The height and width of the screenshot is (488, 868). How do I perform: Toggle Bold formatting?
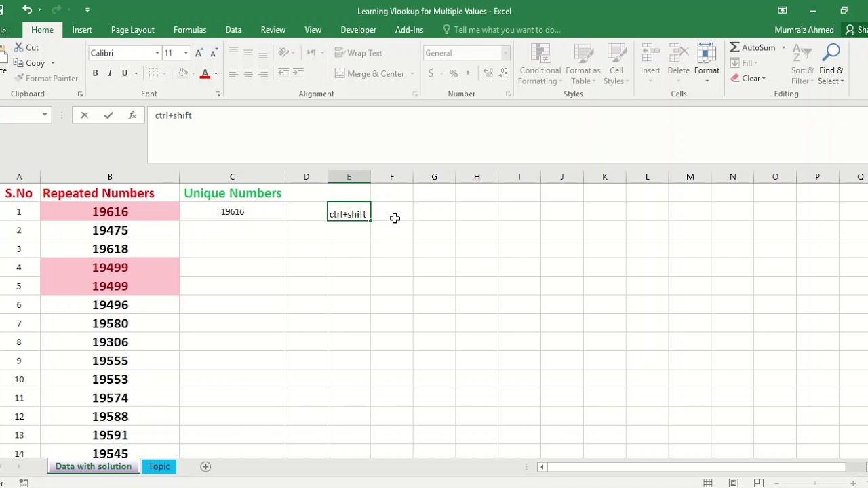pos(95,73)
